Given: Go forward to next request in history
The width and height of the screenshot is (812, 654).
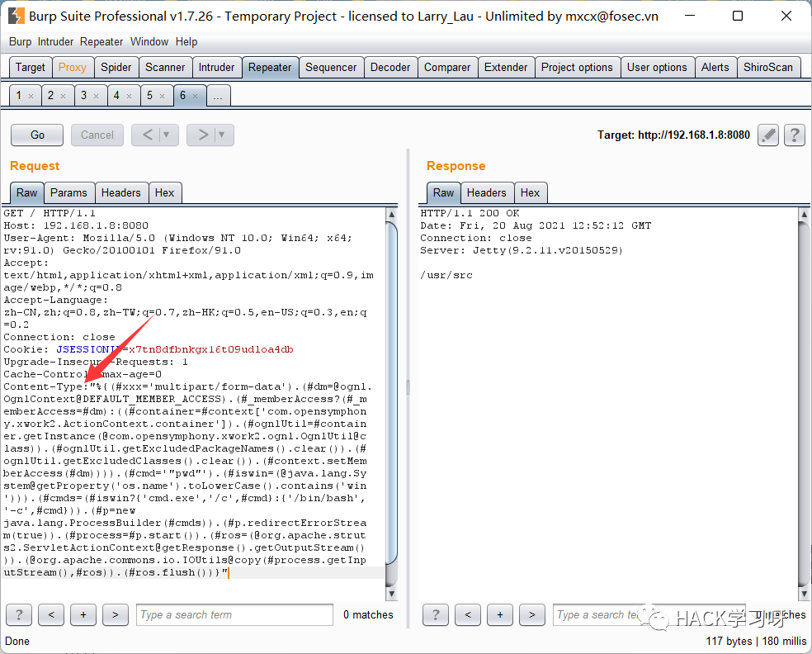Looking at the screenshot, I should [203, 135].
